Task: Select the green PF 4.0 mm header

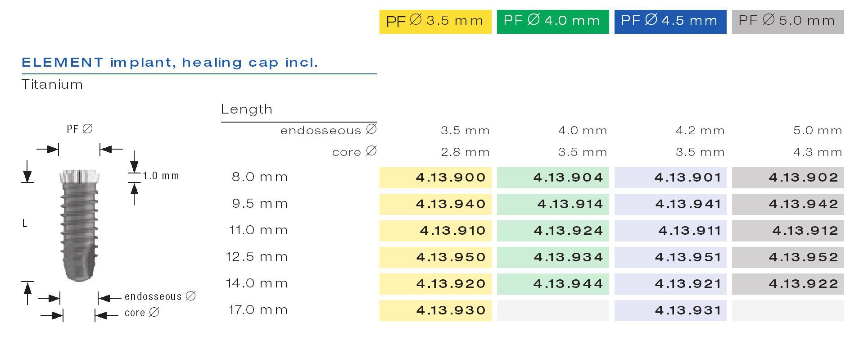Action: point(552,21)
